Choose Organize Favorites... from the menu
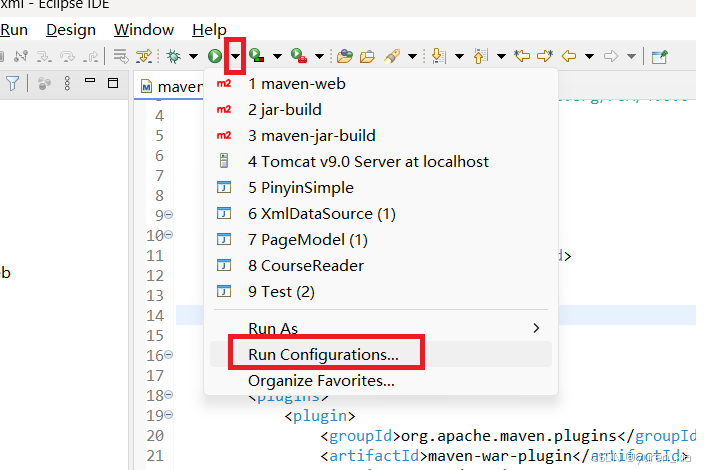Screen dimensions: 704x470 381,381
